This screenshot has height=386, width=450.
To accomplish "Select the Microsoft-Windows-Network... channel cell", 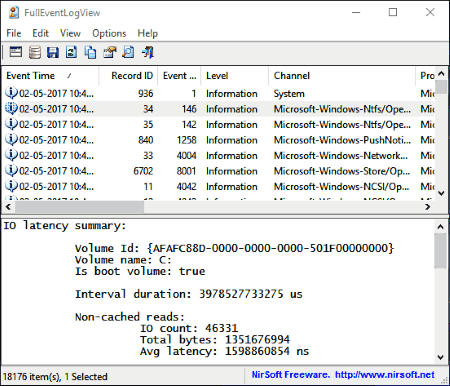I will pyautogui.click(x=341, y=155).
